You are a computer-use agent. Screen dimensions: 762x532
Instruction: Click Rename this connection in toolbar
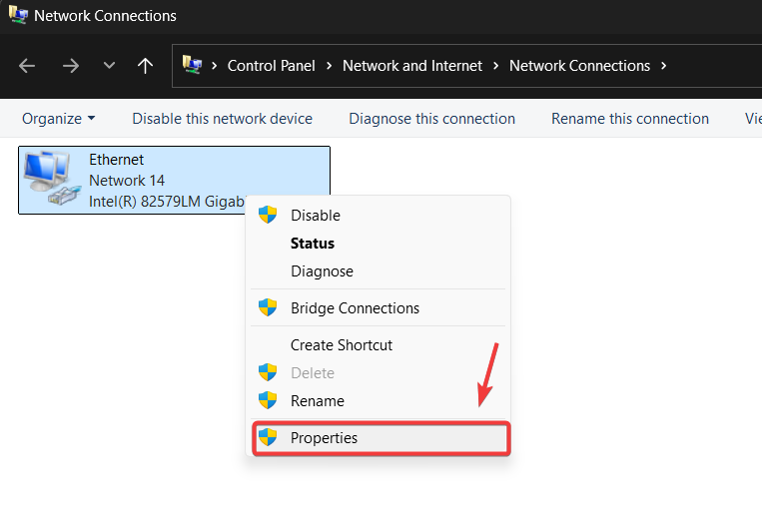pos(630,119)
